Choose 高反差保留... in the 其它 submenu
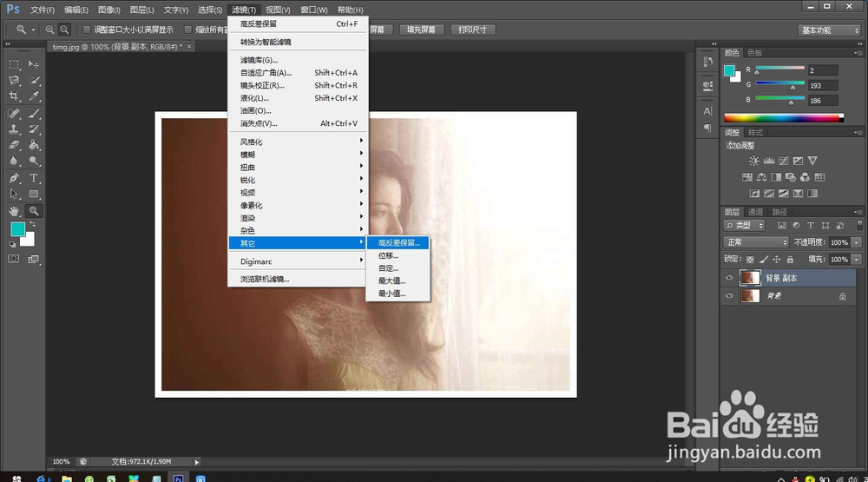Image resolution: width=868 pixels, height=482 pixels. point(398,242)
